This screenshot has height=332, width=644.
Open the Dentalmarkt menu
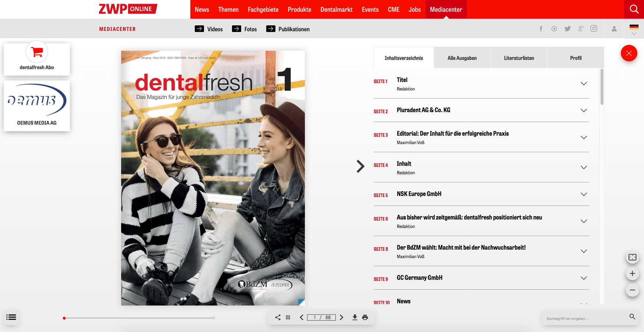[337, 10]
